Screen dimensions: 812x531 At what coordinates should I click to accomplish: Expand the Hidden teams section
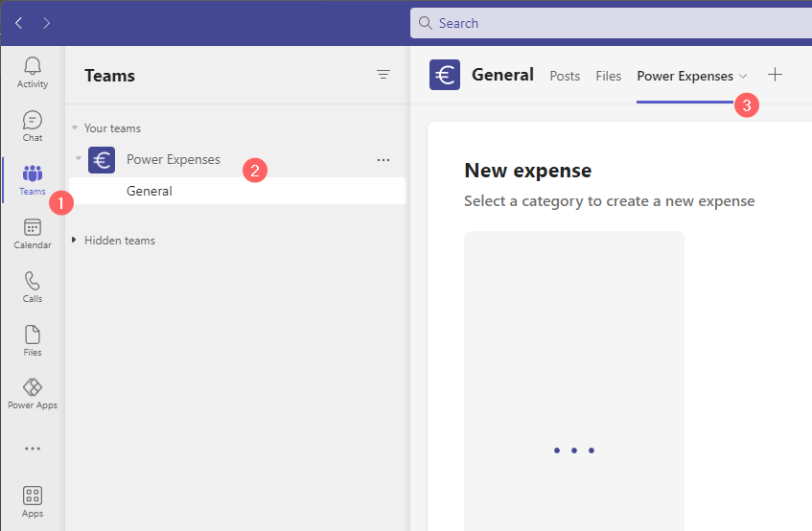(x=75, y=241)
